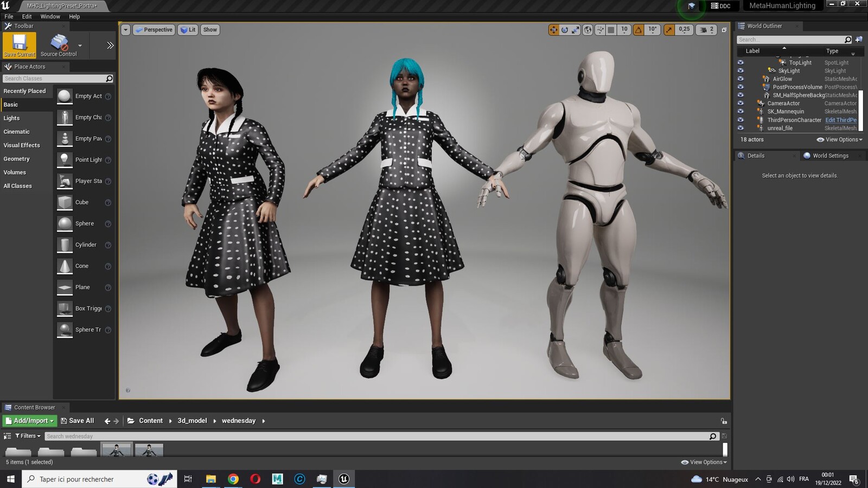Screen dimensions: 868x488
Task: Save the current search as collection icon
Action: [724, 436]
